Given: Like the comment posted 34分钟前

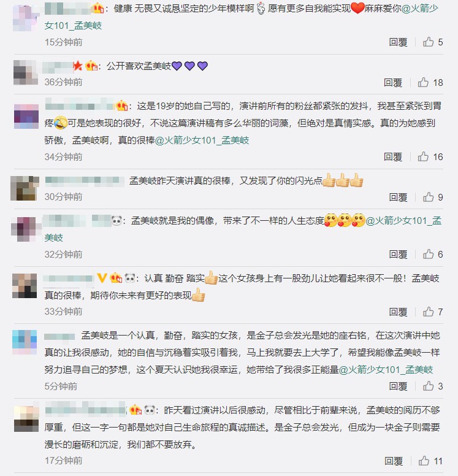Looking at the screenshot, I should 423,156.
